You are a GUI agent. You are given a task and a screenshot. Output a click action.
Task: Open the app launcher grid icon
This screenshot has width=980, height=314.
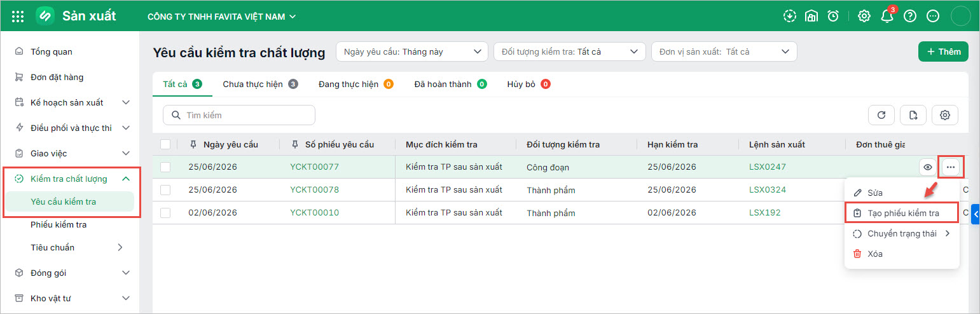[18, 17]
